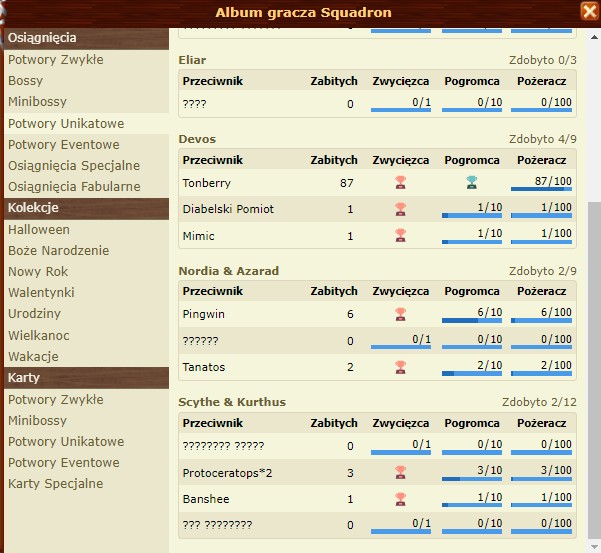The height and width of the screenshot is (553, 601).
Task: Click Banshee's Zwycięzca trophy icon
Action: click(400, 498)
